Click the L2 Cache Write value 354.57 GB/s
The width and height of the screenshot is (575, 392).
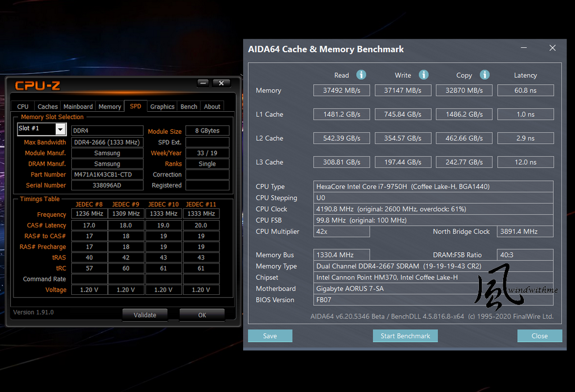pos(403,138)
